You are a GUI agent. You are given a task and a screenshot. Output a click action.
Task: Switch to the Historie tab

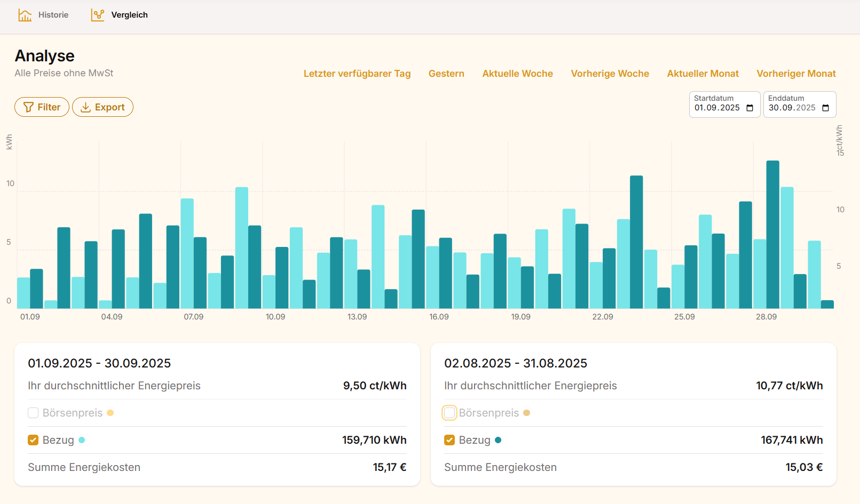(x=53, y=15)
